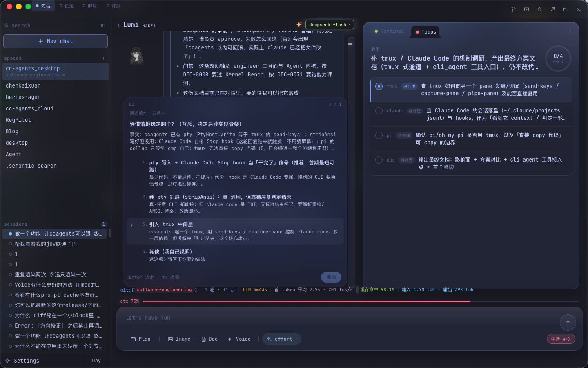Switch to the 群聊 tab
This screenshot has height=368, width=588.
(90, 6)
